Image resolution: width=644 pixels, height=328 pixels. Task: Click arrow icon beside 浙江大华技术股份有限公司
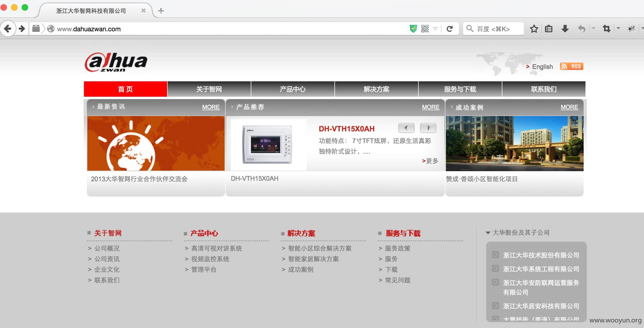click(x=495, y=255)
